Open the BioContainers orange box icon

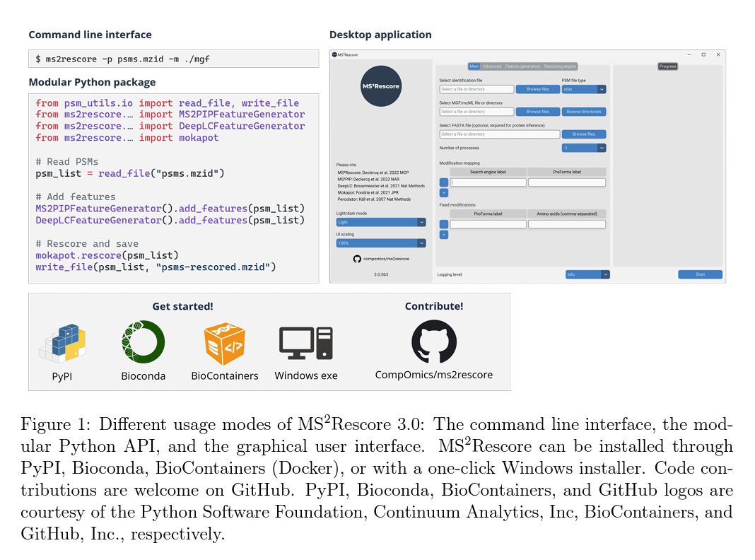click(x=224, y=344)
